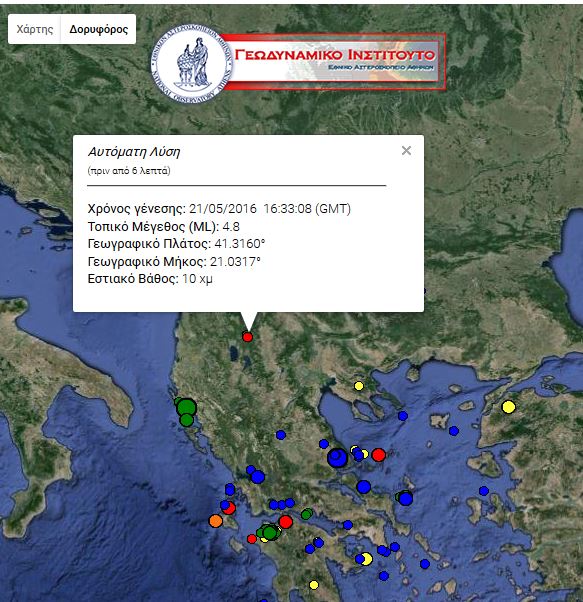Image resolution: width=583 pixels, height=602 pixels.
Task: Select the small red marker below the orange marker's right
Action: (x=252, y=539)
